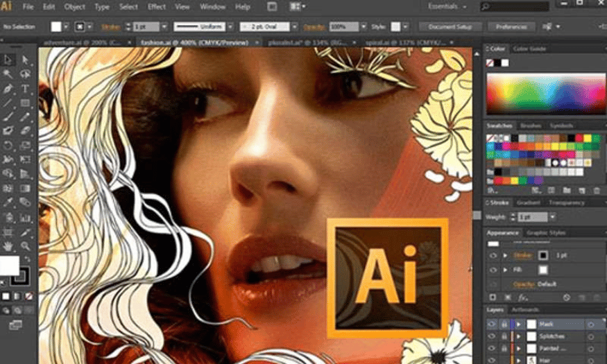Viewport: 607px width, 364px height.
Task: Open the Stroke Weight dropdown in Stroke panel
Action: tap(552, 217)
